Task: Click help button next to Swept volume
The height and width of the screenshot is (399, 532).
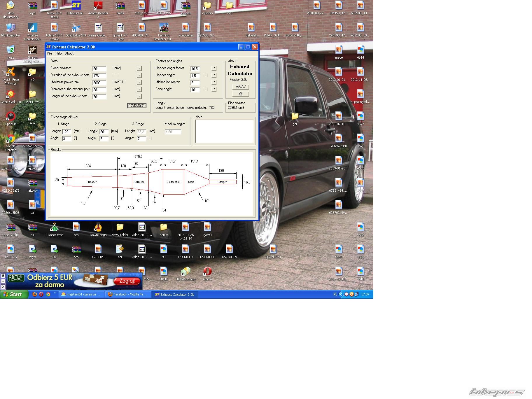Action: pos(139,68)
